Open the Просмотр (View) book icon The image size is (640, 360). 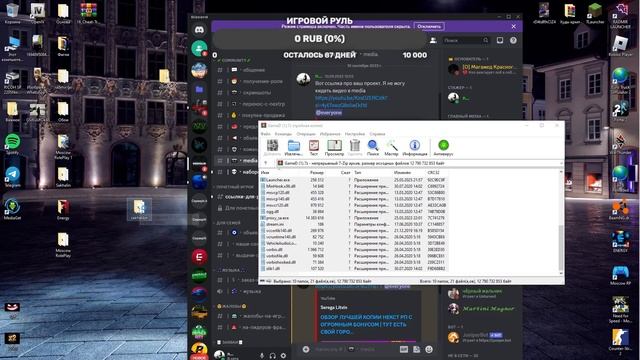(334, 148)
